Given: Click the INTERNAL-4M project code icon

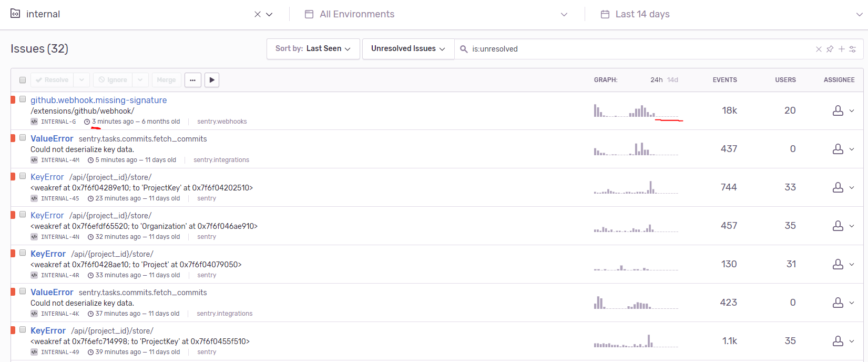Looking at the screenshot, I should 34,160.
